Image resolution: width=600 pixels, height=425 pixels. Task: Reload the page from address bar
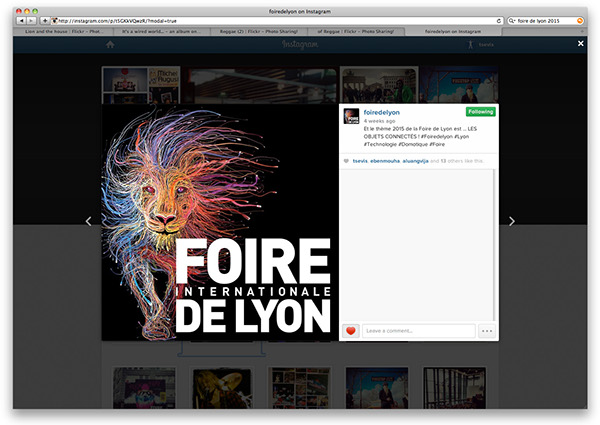[x=497, y=20]
